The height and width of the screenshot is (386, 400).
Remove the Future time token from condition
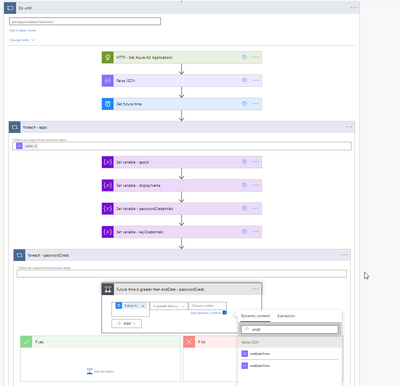pos(143,306)
